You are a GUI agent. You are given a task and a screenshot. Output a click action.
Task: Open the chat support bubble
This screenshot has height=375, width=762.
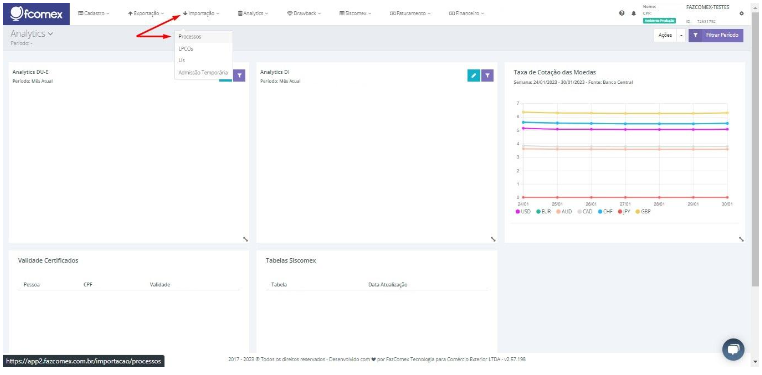[x=733, y=349]
